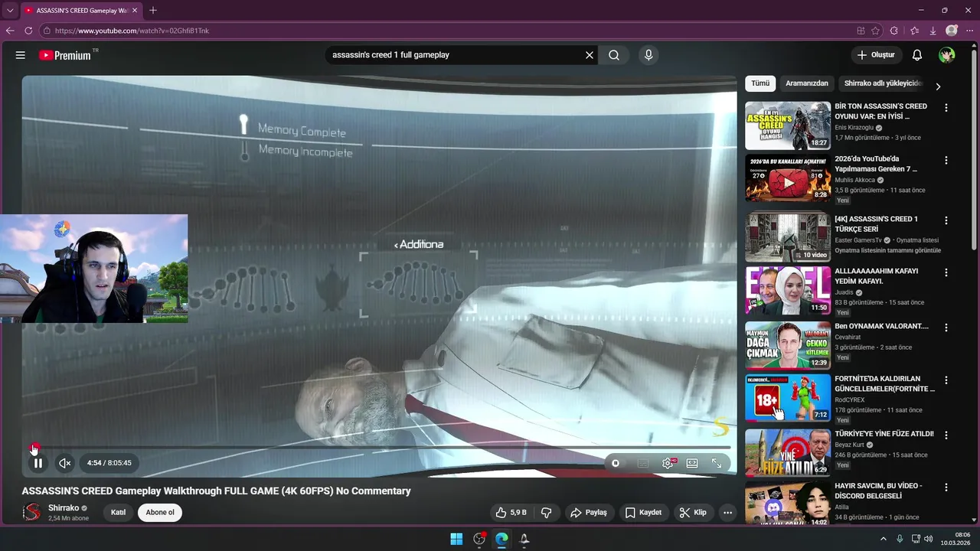Open a new browser tab
The image size is (980, 551).
click(x=153, y=10)
